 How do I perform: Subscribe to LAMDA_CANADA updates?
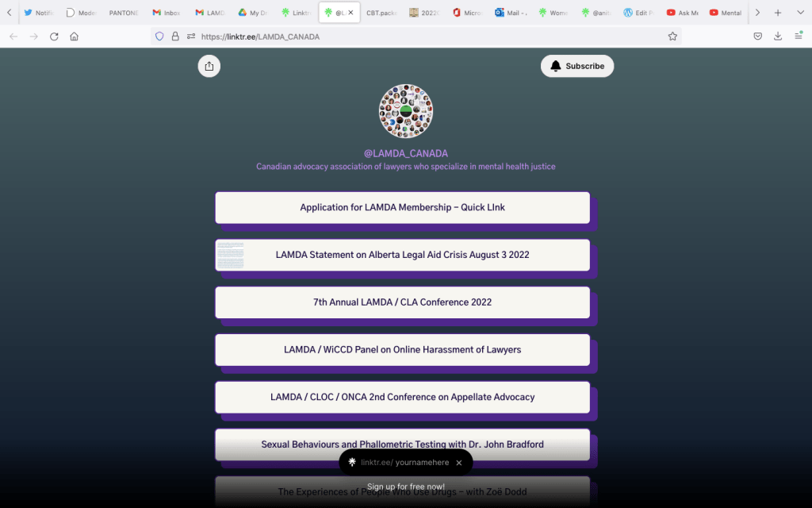coord(576,67)
